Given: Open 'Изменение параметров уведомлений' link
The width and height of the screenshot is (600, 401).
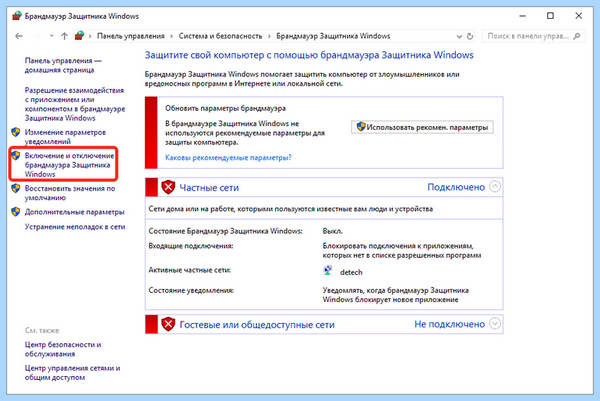Looking at the screenshot, I should point(65,137).
